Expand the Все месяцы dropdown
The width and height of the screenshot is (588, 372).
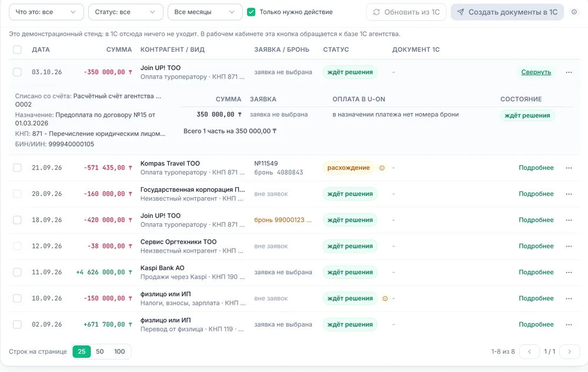click(205, 12)
